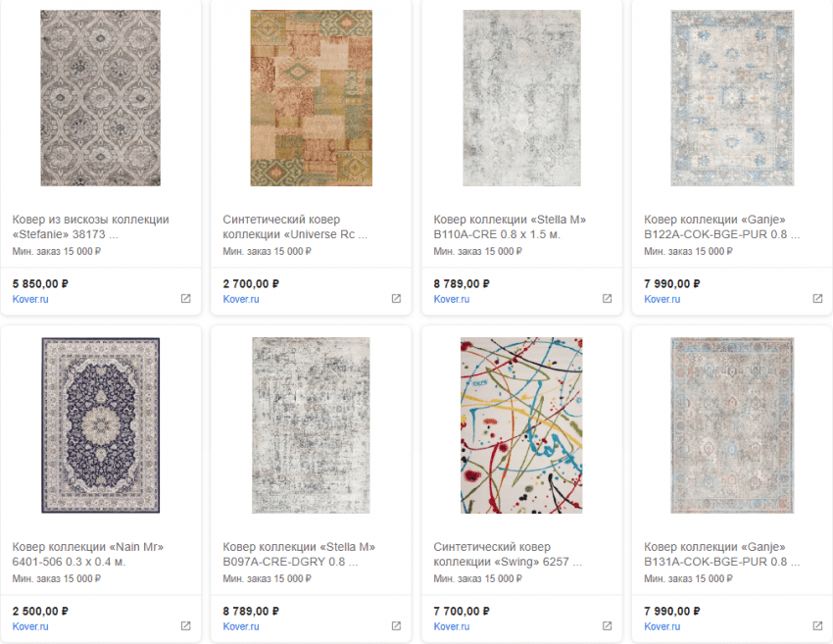The image size is (833, 644).
Task: Open external link icon for Stella M B097A rug
Action: tap(396, 626)
